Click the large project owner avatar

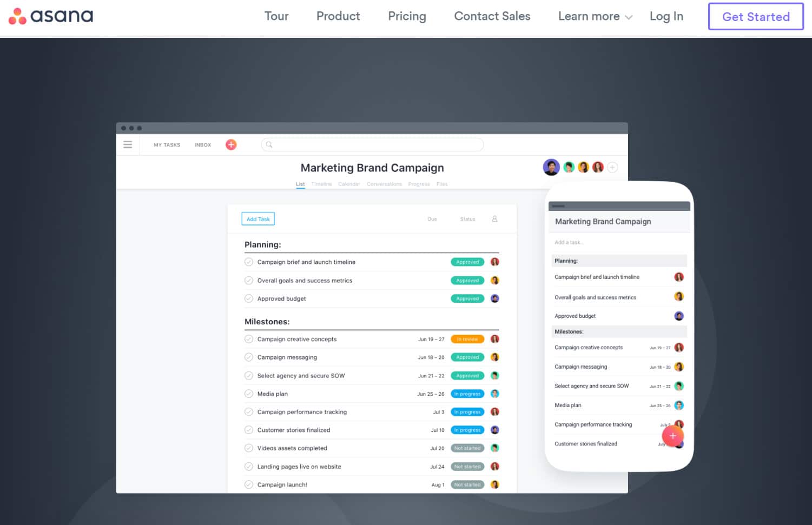tap(551, 167)
